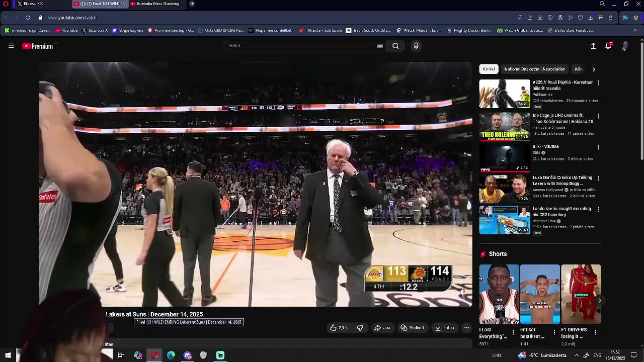
Task: Open the YouTube hamburger guide menu
Action: click(11, 46)
